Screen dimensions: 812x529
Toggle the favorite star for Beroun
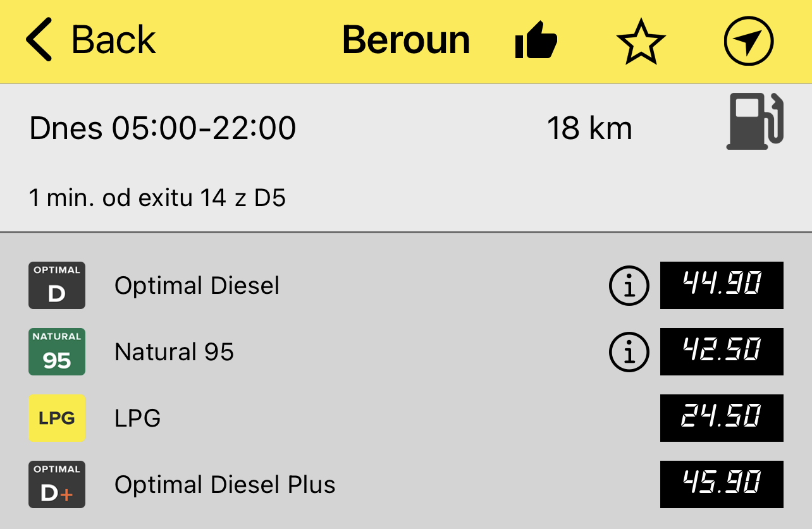[641, 42]
